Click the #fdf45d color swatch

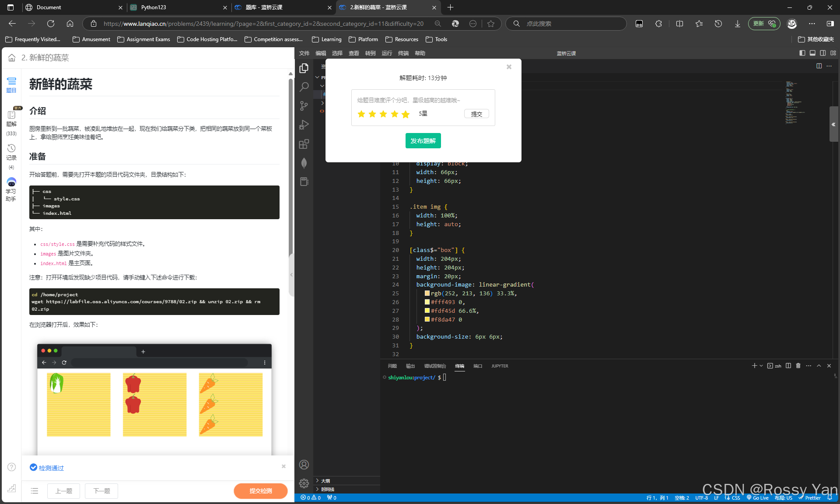point(427,311)
